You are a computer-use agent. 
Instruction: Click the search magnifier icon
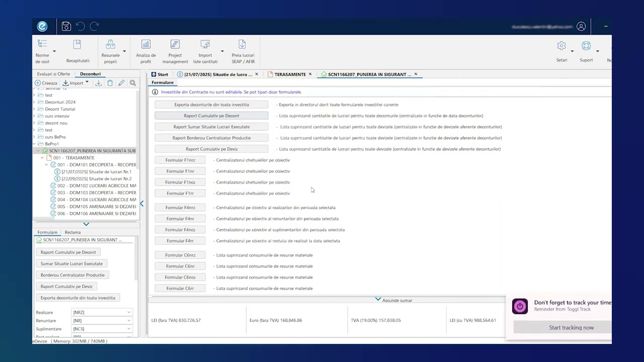click(x=133, y=83)
